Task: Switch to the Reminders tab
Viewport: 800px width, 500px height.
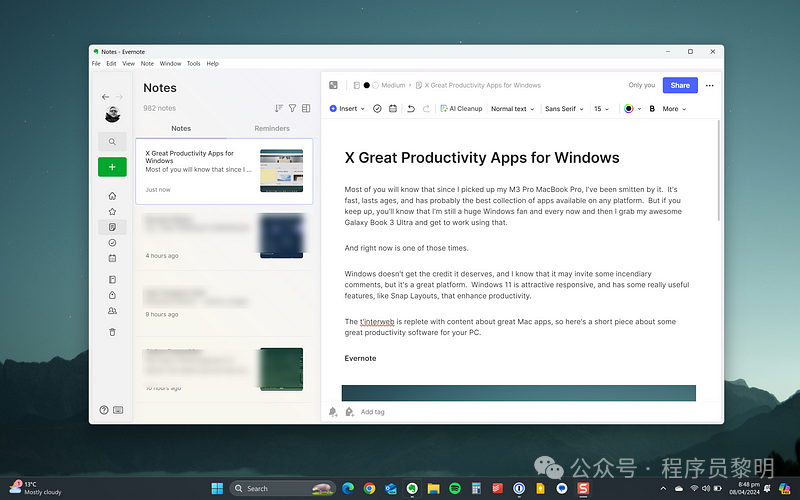Action: pyautogui.click(x=272, y=129)
